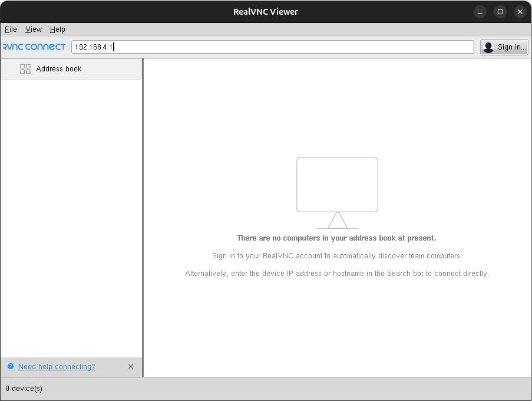Open the File menu

click(11, 29)
